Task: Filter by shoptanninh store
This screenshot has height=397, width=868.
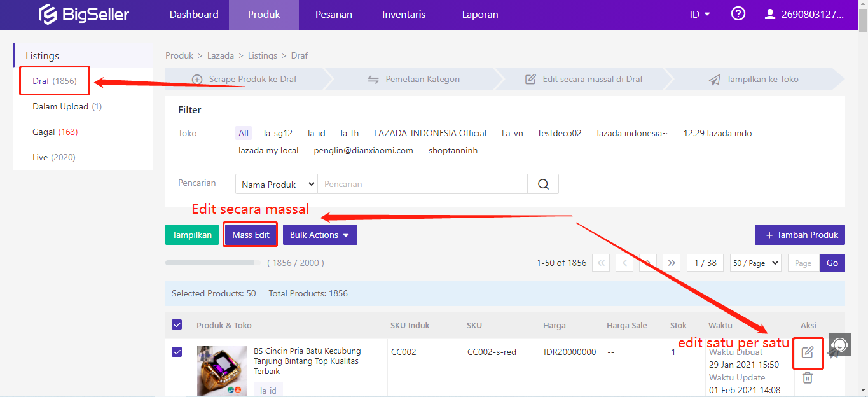Action: tap(453, 150)
